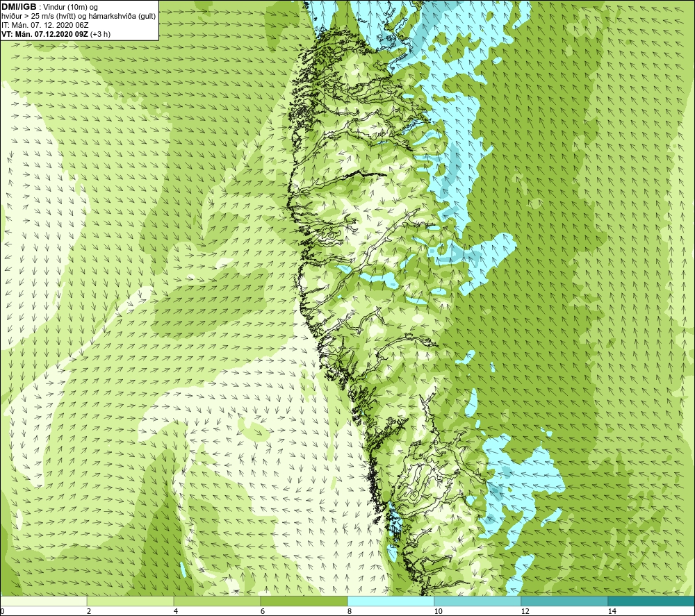Screen dimensions: 695x616
Task: Click the scale label '0'
Action: click(2, 611)
